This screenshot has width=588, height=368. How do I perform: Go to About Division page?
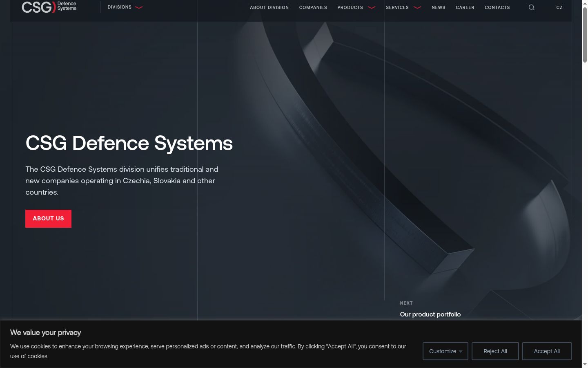(x=269, y=7)
